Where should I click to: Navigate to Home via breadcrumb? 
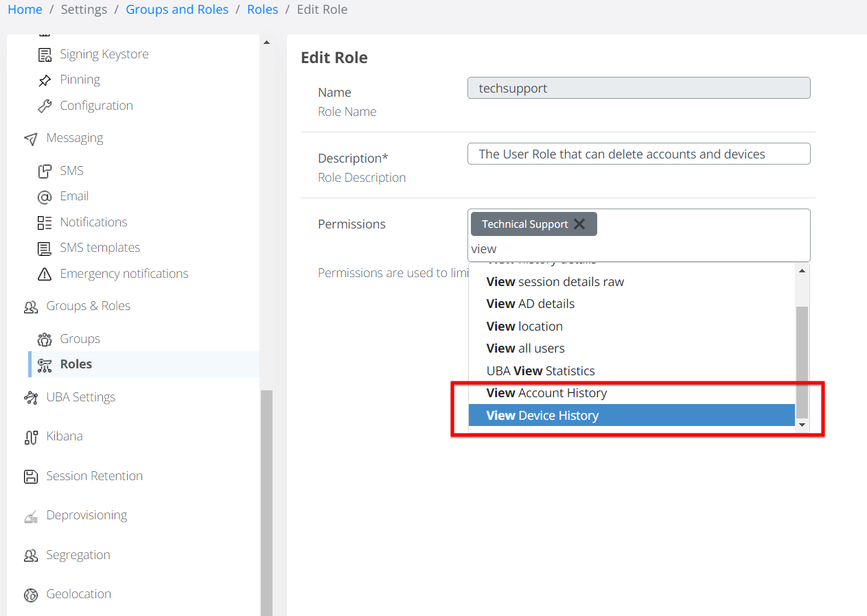coord(25,9)
